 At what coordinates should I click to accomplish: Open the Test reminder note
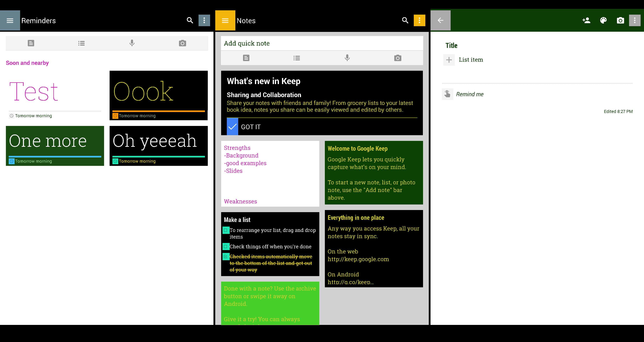(x=55, y=95)
